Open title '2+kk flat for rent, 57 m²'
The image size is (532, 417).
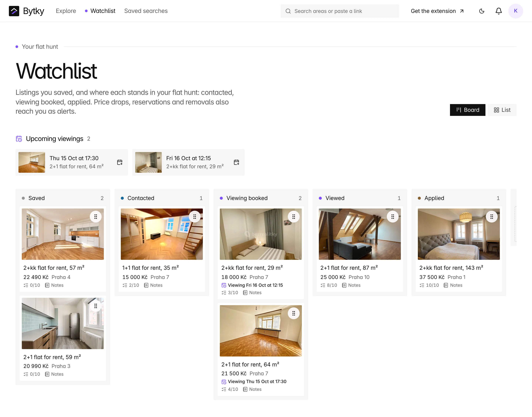(x=54, y=268)
